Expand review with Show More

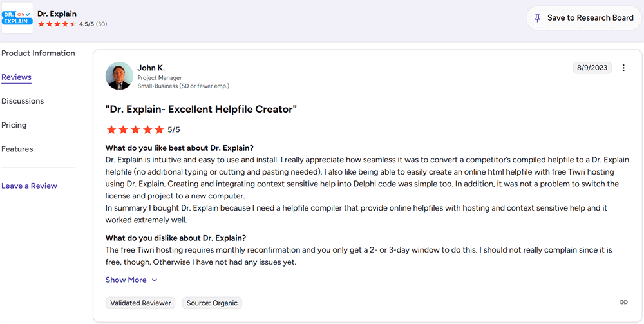click(x=131, y=280)
